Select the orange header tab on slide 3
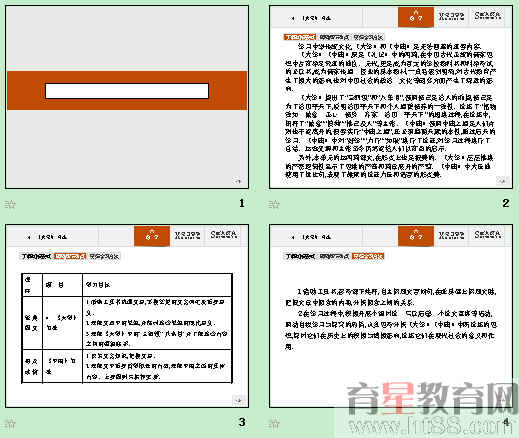Viewport: 519px width, 438px height. [x=152, y=236]
